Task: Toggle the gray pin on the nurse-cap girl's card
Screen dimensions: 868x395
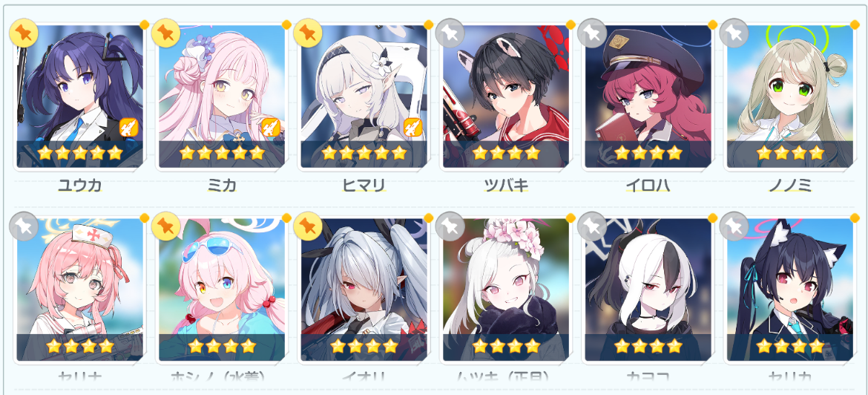Action: 24,226
